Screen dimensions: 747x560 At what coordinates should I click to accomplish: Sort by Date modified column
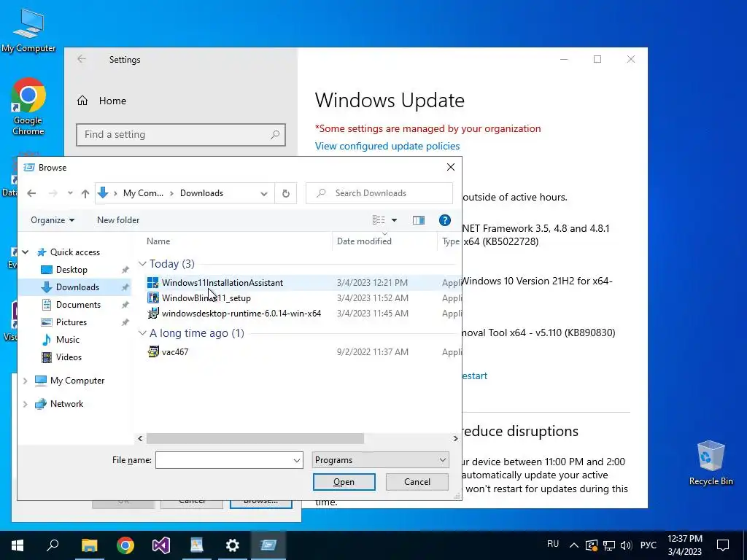click(x=364, y=241)
